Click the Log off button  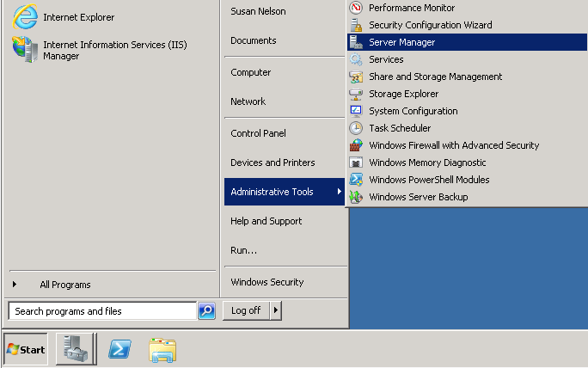[246, 310]
